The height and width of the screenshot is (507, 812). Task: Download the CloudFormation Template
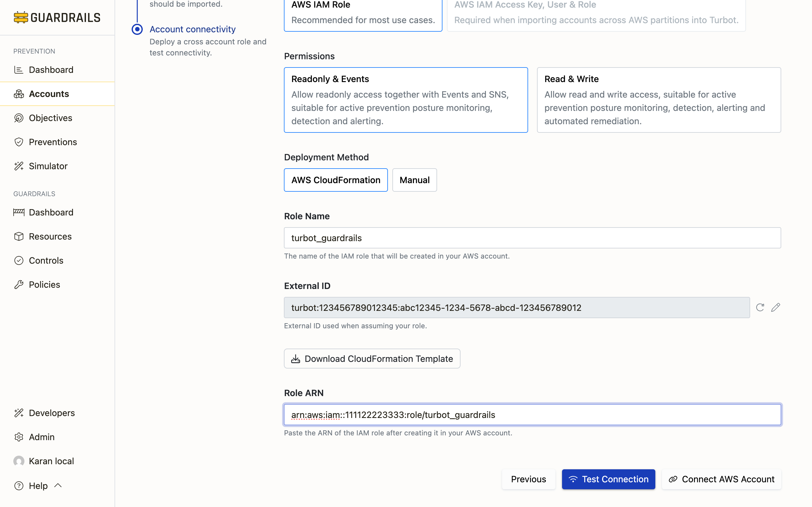(x=372, y=359)
